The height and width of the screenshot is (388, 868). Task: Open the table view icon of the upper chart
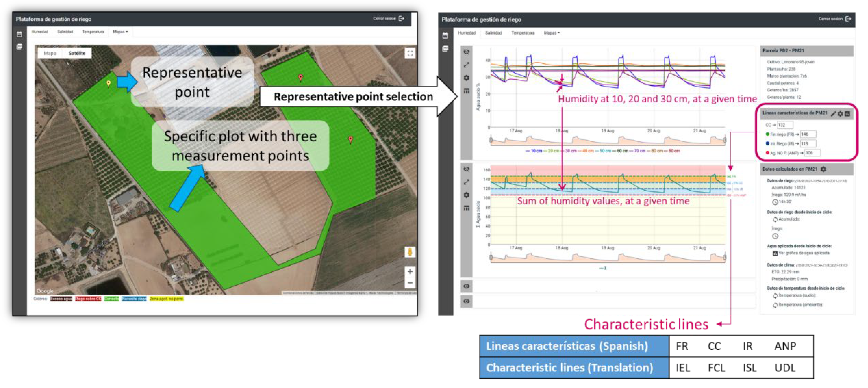[x=466, y=91]
